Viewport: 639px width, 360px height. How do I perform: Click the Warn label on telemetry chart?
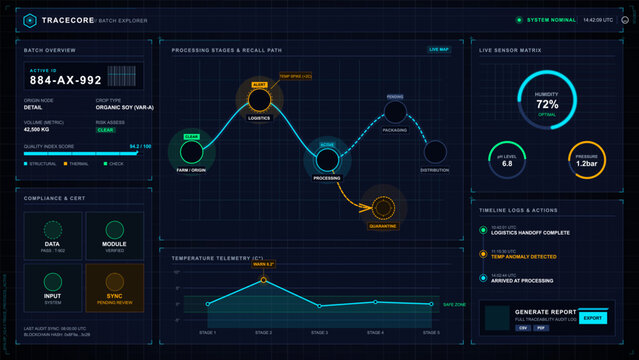coord(264,264)
